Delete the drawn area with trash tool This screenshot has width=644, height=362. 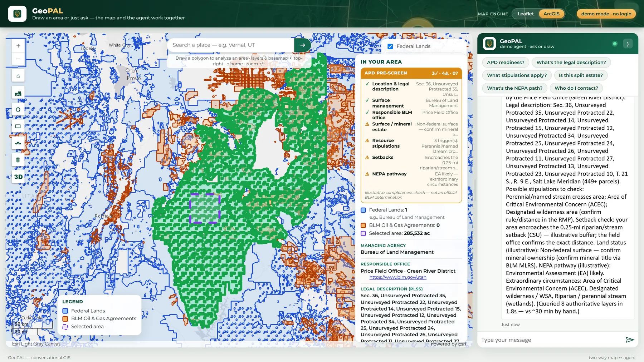[18, 160]
